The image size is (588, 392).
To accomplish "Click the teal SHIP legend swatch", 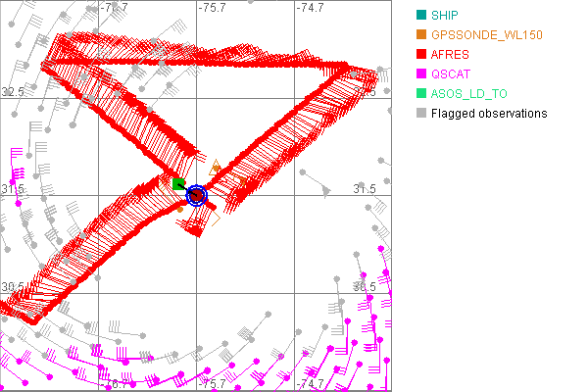I will (x=420, y=16).
